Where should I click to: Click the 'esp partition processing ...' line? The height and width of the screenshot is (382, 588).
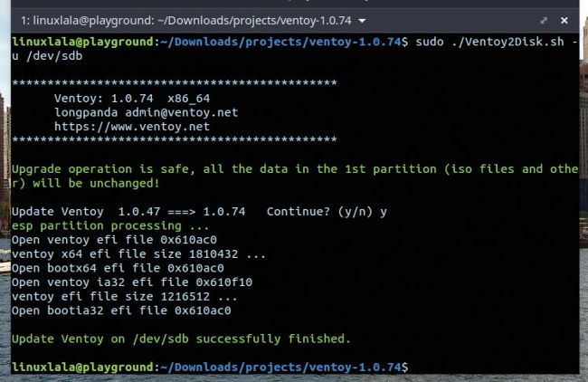tap(110, 225)
